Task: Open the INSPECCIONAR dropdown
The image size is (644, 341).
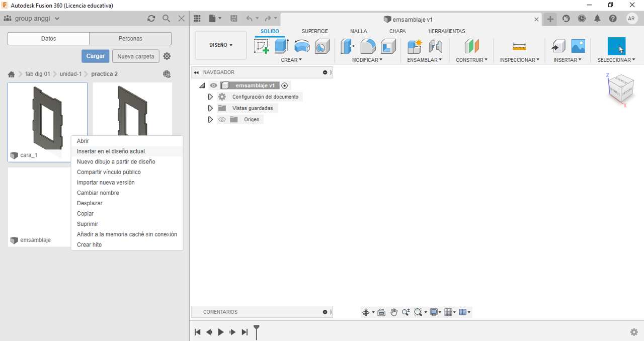Action: click(x=520, y=60)
